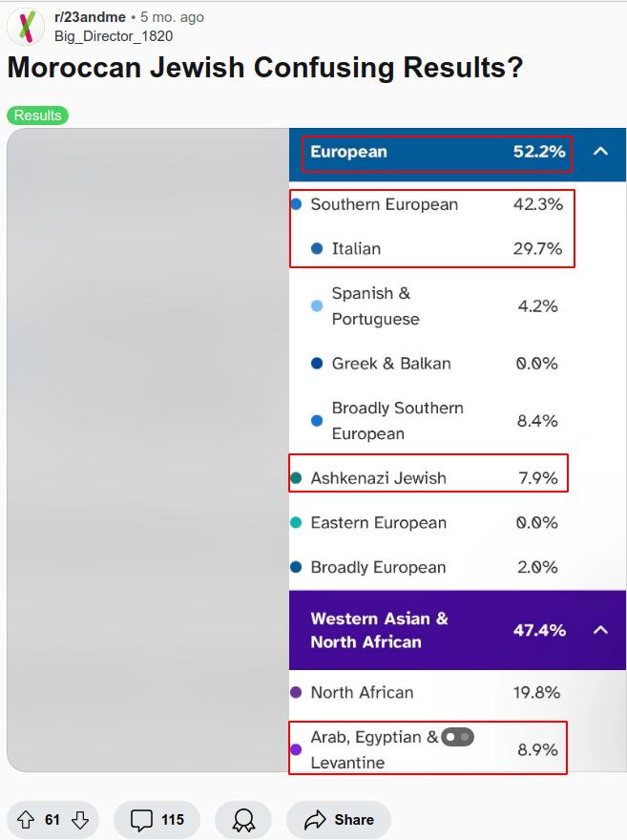Open Big_Director_1820 user profile
The width and height of the screenshot is (627, 840).
pos(114,36)
